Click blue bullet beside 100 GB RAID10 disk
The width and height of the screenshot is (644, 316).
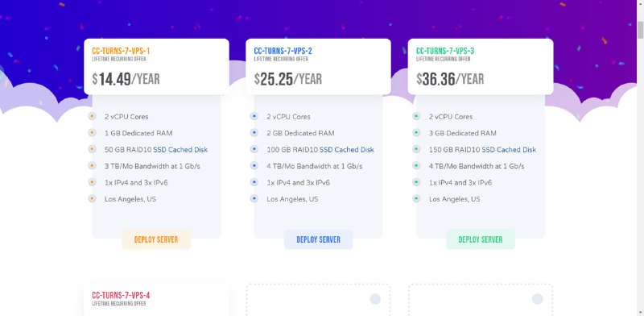(254, 149)
